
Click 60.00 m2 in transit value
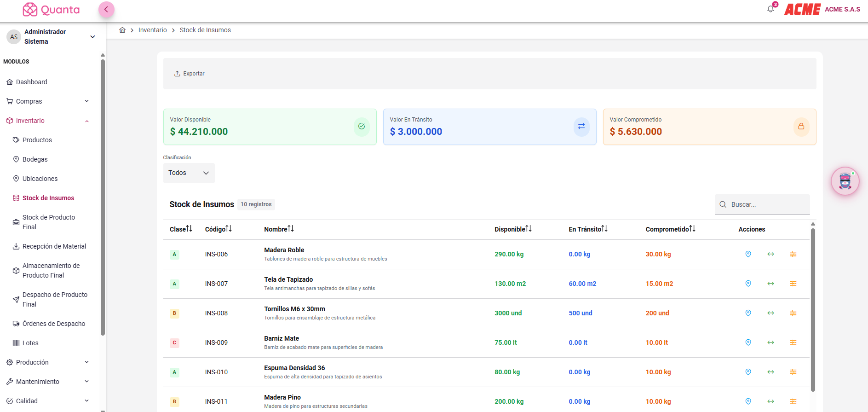click(582, 284)
